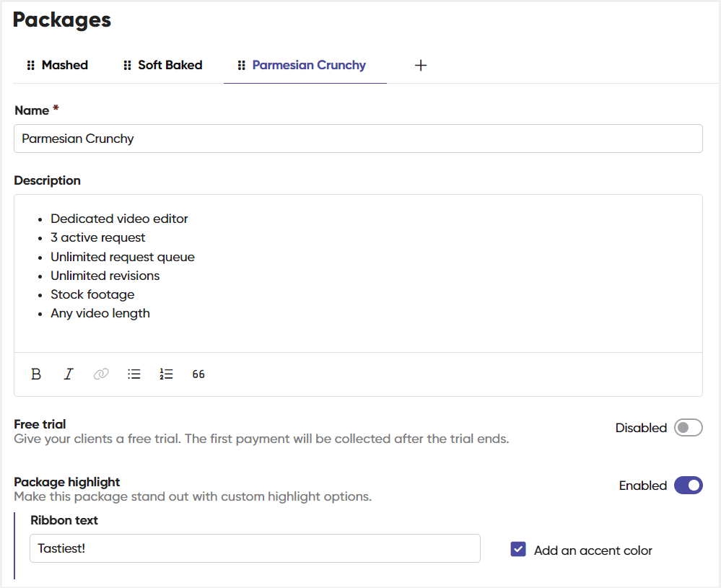
Task: Edit the Name input field
Action: tap(358, 139)
